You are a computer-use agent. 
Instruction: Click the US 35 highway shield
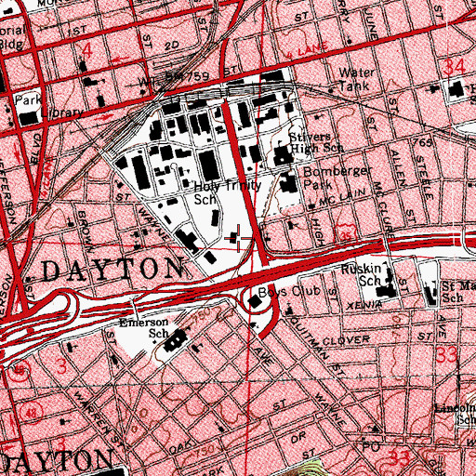[345, 234]
